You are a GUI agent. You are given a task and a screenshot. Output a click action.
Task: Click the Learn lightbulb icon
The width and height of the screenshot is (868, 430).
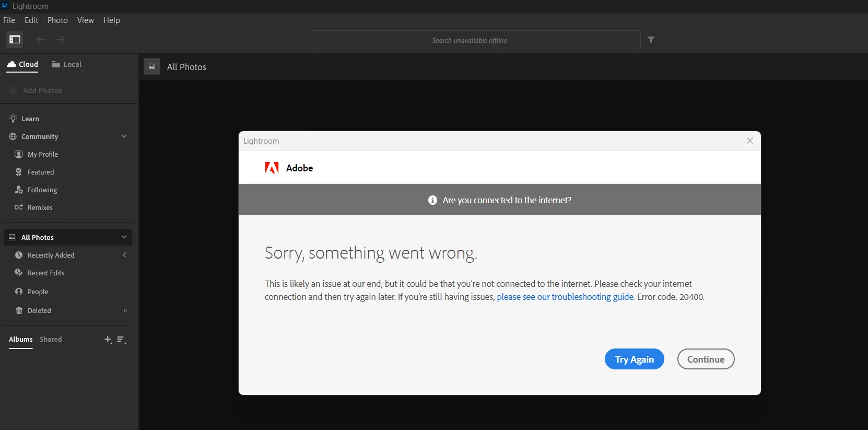tap(13, 119)
